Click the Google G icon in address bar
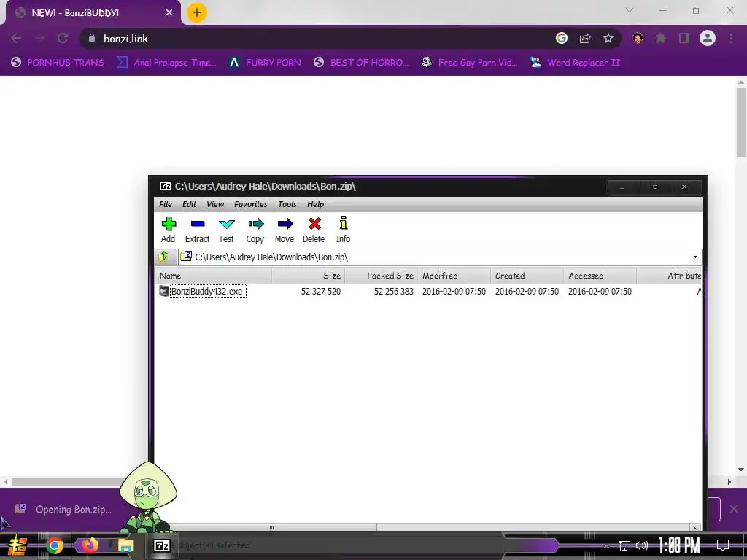Screen dimensions: 747x560 [x=562, y=38]
